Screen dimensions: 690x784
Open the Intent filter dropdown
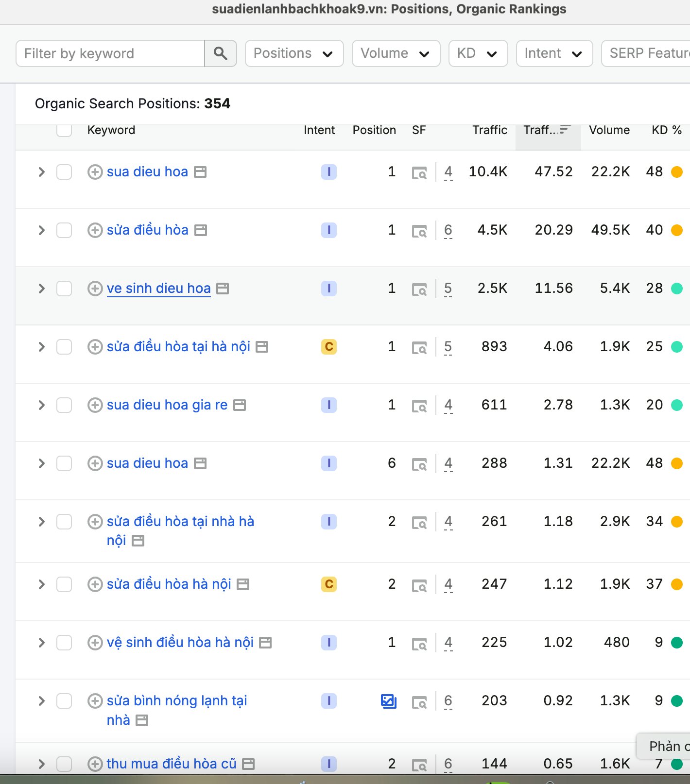point(554,53)
